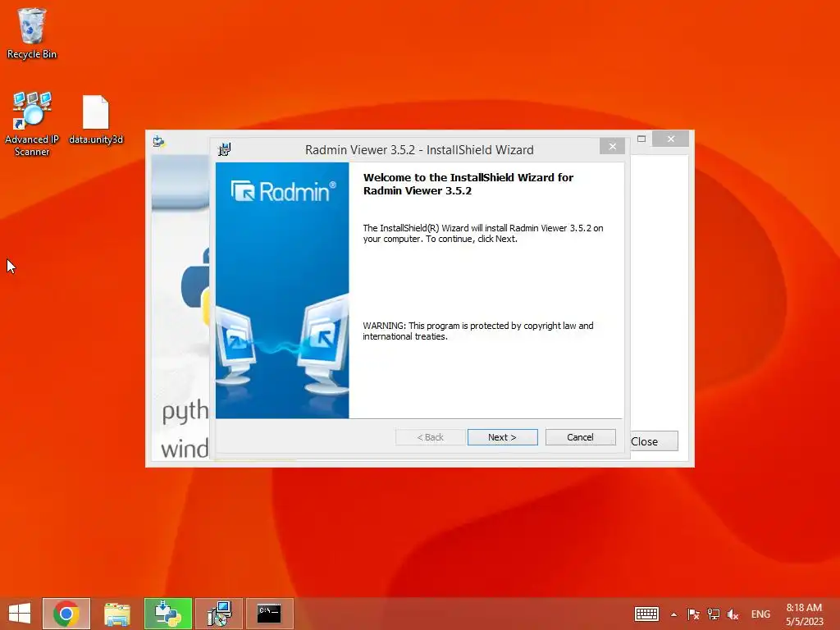Click the disabled Back button
The image size is (840, 630).
(x=430, y=437)
